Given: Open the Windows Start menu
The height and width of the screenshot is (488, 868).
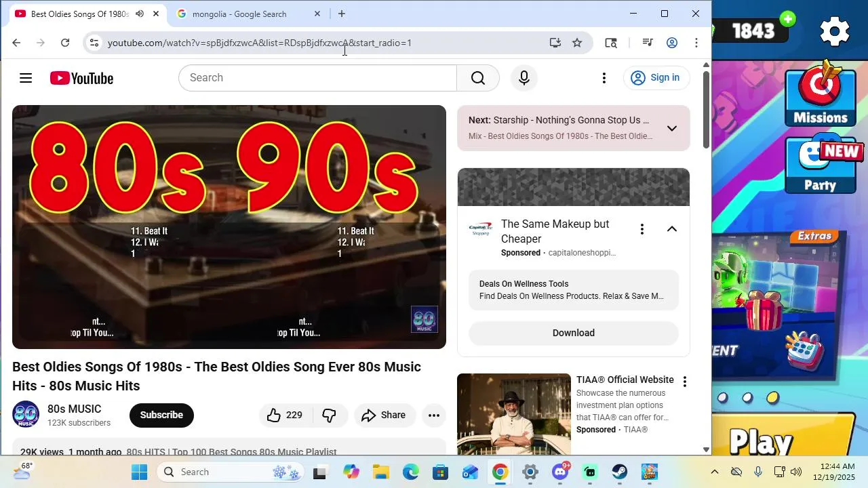Looking at the screenshot, I should tap(139, 472).
